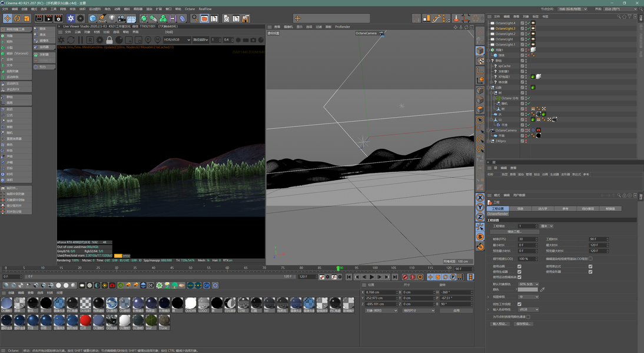Click the eyedropper next to color swatch
The height and width of the screenshot is (353, 644).
(x=542, y=289)
